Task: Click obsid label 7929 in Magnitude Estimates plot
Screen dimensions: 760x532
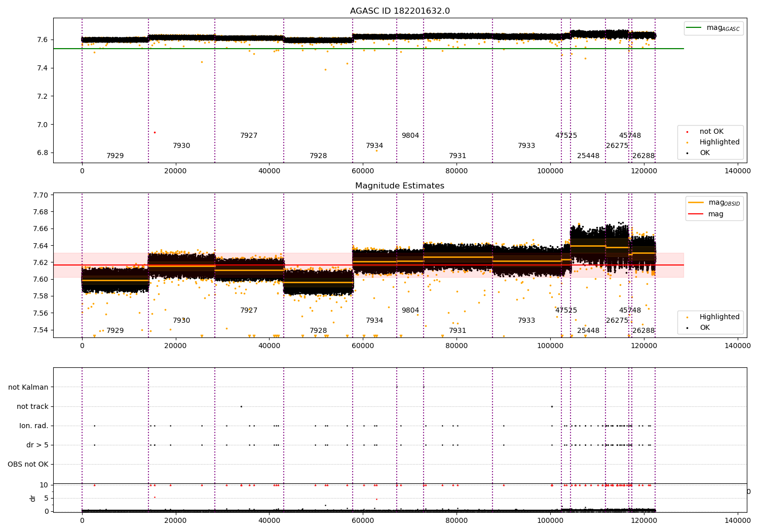Action: pos(115,331)
